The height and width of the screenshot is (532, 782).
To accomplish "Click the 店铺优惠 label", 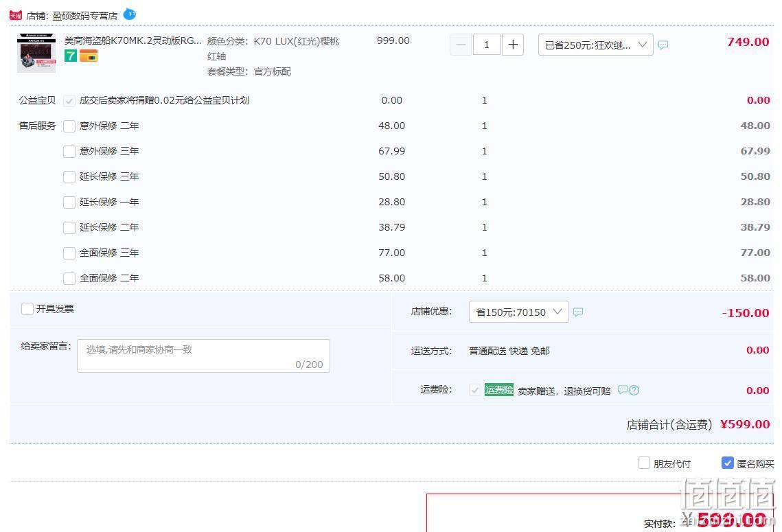I will 431,312.
